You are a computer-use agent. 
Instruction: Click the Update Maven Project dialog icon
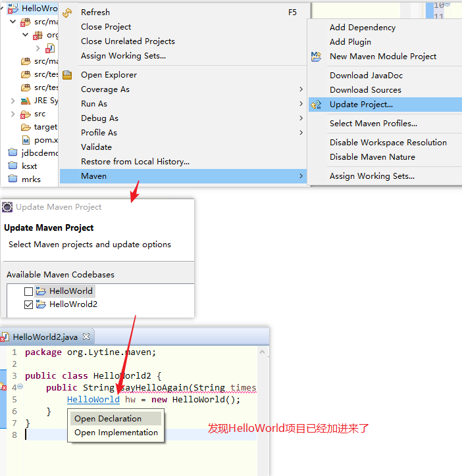[x=7, y=207]
